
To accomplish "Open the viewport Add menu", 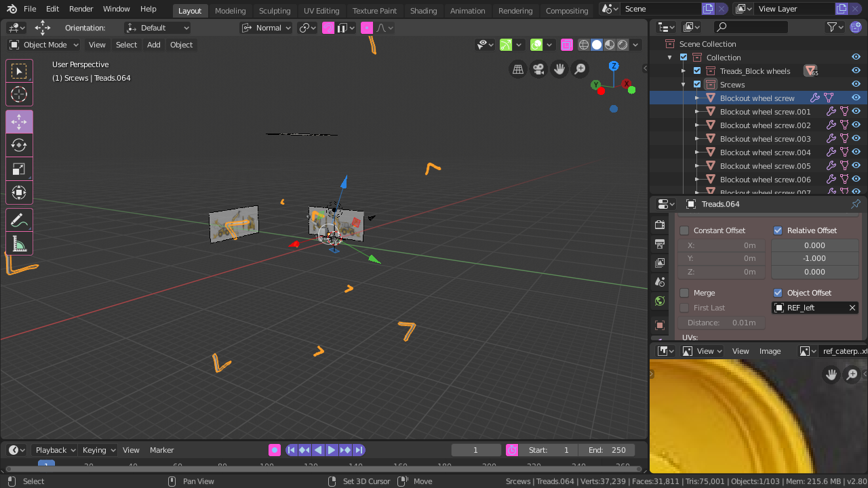I will (154, 45).
